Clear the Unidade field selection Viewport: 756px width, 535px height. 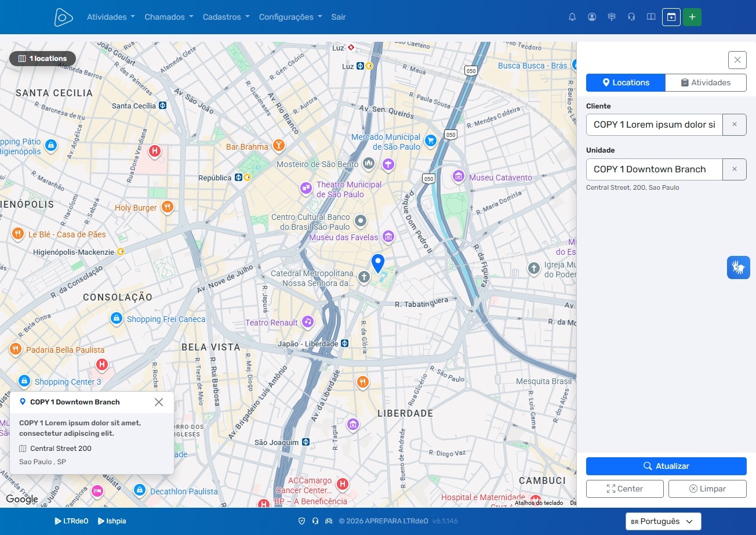[x=735, y=169]
